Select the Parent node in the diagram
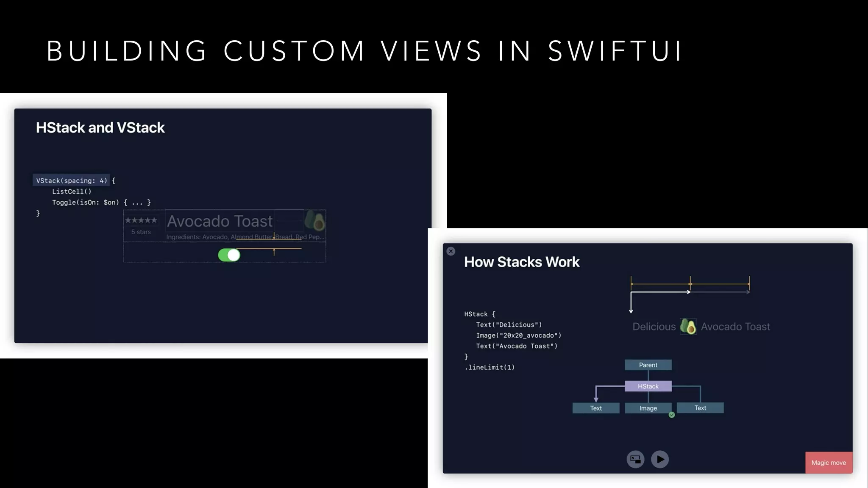 click(x=648, y=365)
